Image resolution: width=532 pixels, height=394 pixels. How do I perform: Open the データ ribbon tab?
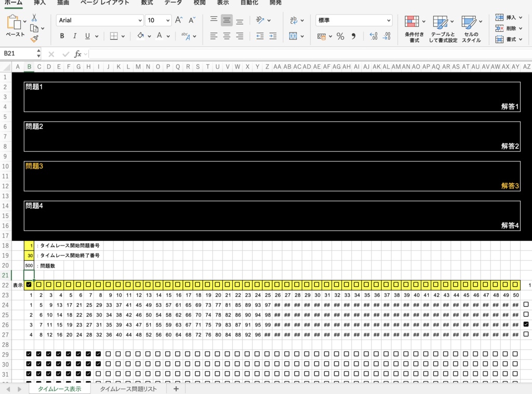pos(173,3)
